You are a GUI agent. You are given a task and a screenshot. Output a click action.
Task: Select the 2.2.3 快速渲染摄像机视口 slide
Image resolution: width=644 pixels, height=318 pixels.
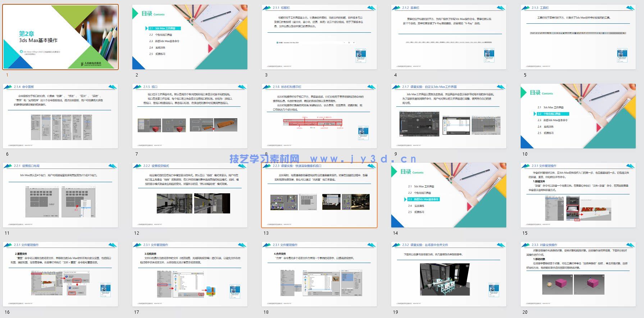[319, 195]
